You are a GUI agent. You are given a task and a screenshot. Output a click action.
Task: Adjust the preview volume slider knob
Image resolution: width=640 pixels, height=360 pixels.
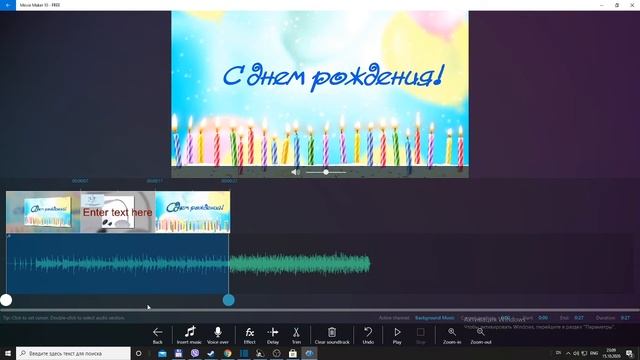tap(326, 172)
